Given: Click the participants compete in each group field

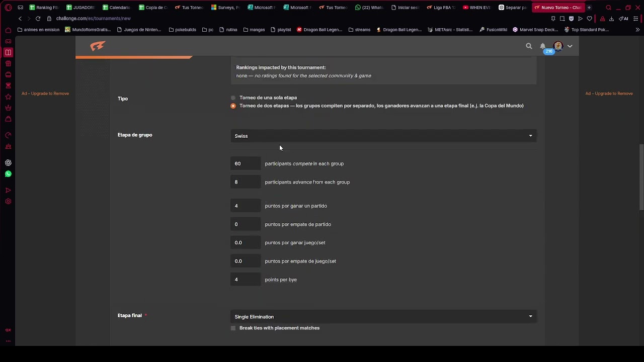Looking at the screenshot, I should [x=246, y=164].
